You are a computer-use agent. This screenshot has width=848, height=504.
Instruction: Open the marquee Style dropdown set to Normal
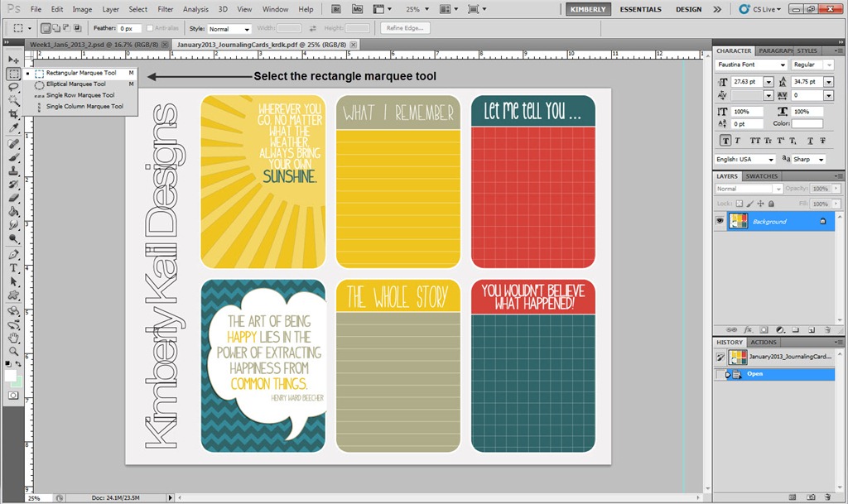(x=230, y=28)
